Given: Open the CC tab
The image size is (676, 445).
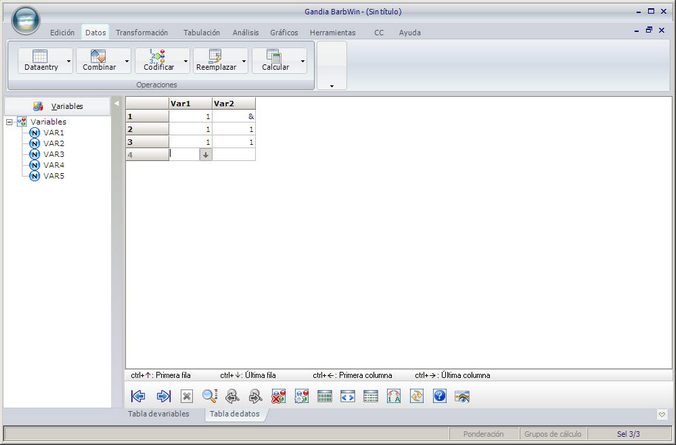Looking at the screenshot, I should pos(379,33).
